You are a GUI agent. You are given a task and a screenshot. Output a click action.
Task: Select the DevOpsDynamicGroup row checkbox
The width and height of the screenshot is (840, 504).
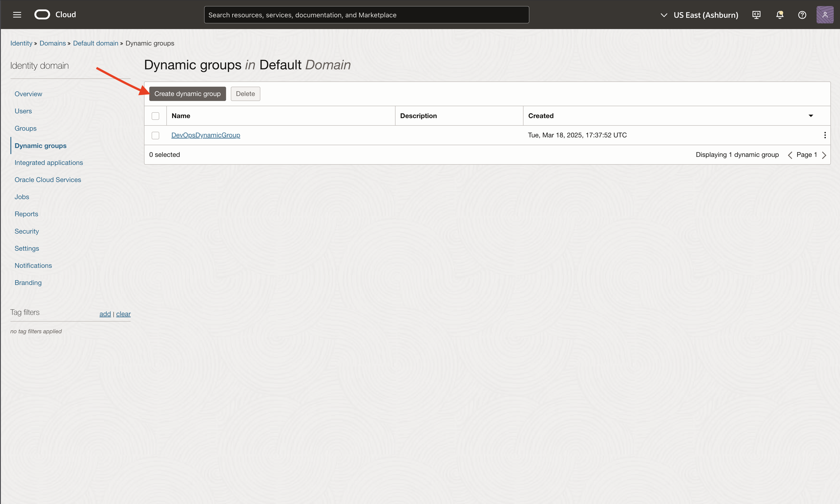pos(155,135)
